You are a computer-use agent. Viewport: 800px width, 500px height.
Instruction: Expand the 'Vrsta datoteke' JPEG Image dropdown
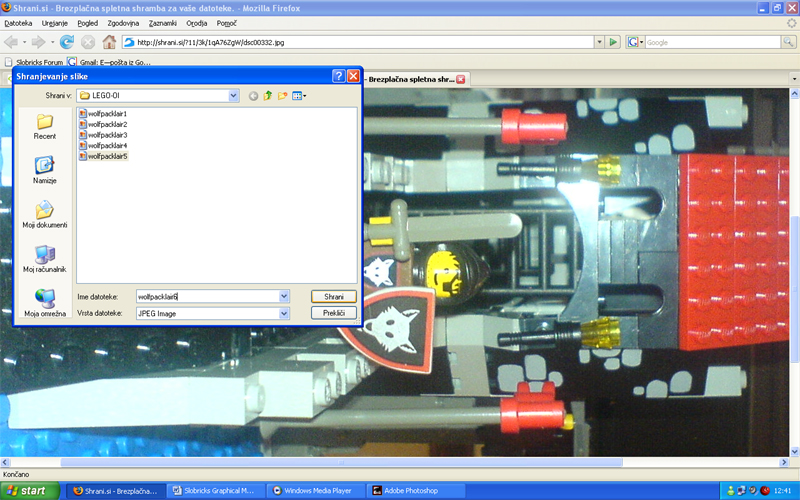[x=284, y=313]
